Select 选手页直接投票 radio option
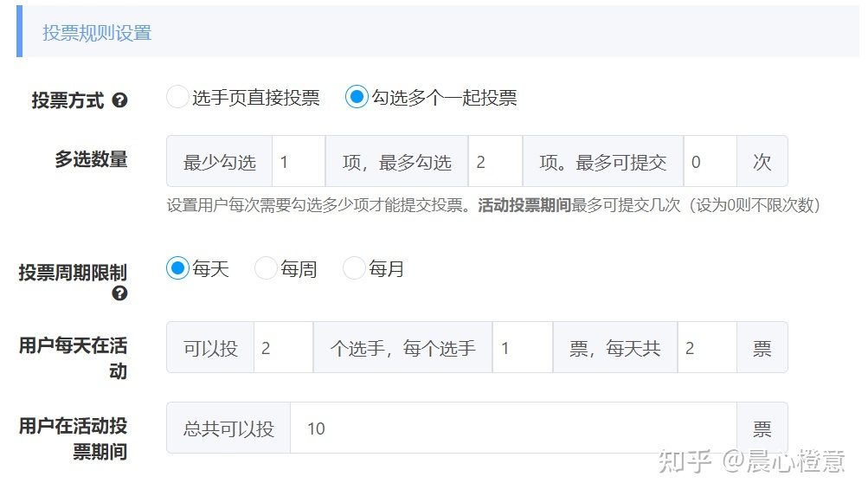Viewport: 868px width, 496px height. pyautogui.click(x=177, y=97)
